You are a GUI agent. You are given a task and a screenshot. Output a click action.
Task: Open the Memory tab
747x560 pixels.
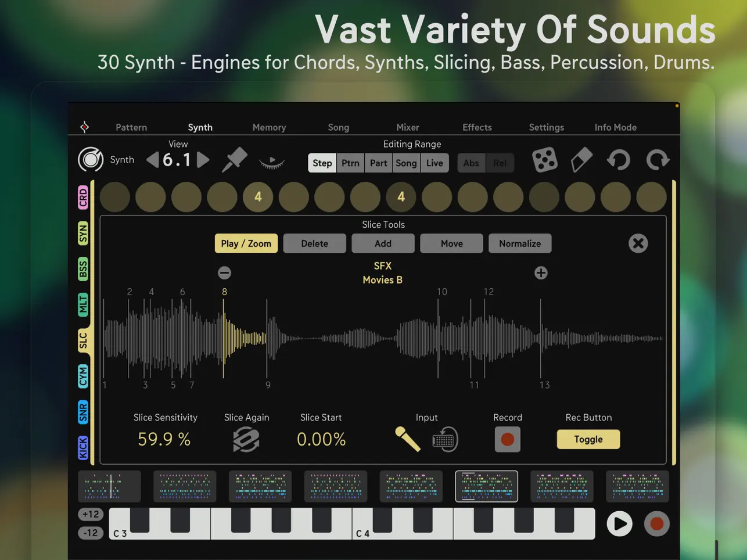tap(269, 127)
